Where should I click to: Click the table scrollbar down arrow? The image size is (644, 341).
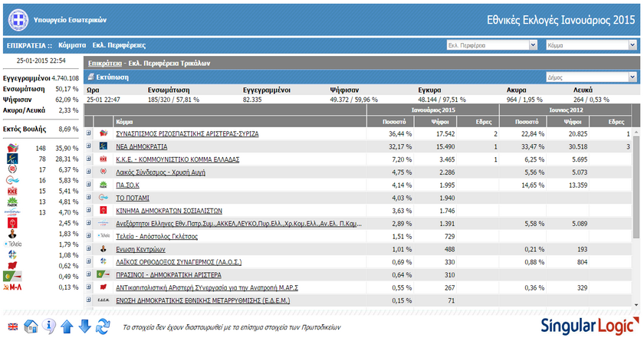point(636,304)
